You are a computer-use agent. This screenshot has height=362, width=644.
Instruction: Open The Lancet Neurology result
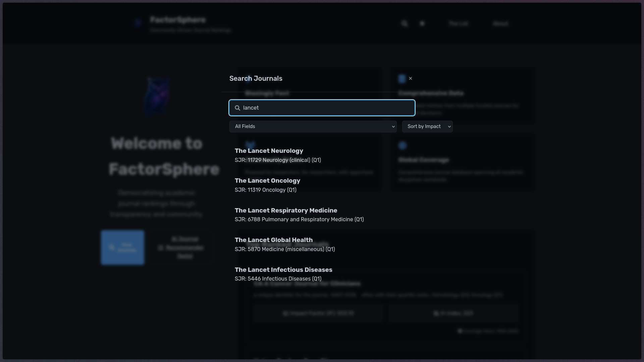coord(269,151)
